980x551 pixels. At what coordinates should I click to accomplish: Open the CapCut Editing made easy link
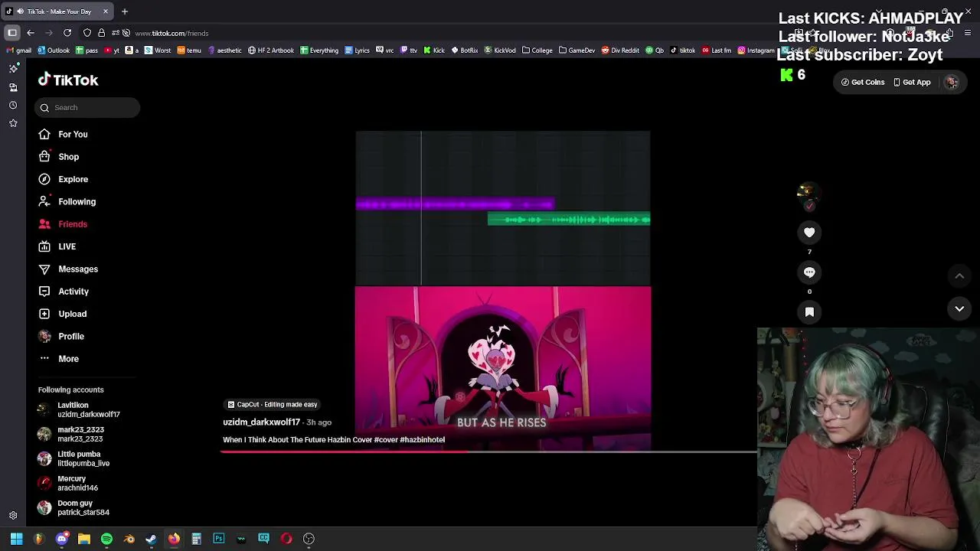click(272, 405)
